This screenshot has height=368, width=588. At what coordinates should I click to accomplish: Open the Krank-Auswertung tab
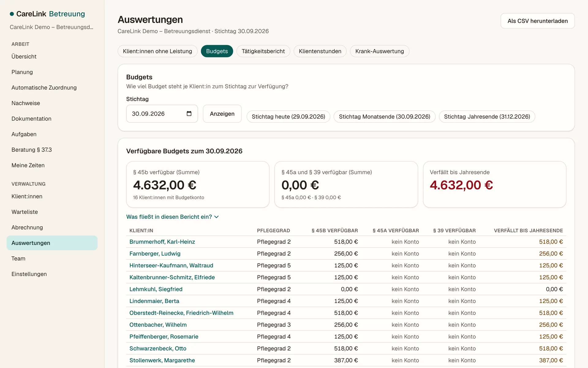click(379, 51)
